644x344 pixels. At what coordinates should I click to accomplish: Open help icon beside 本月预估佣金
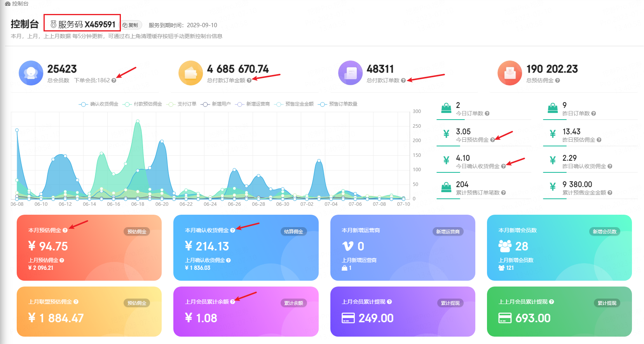pos(65,230)
